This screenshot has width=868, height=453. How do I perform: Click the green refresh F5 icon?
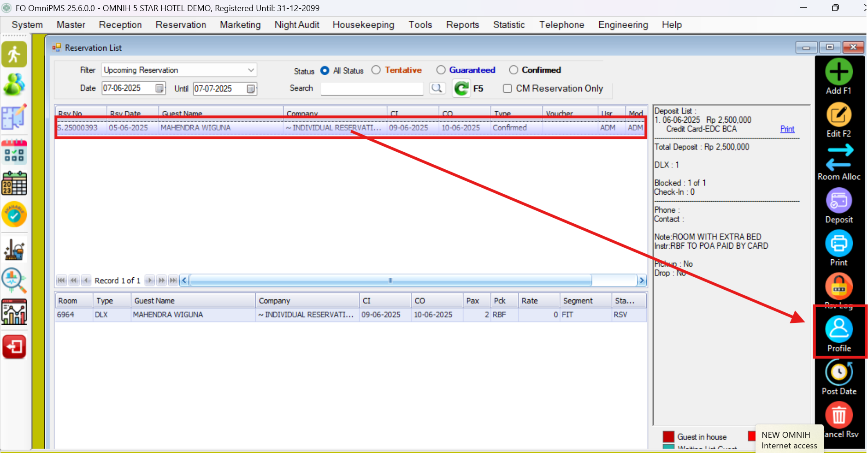click(x=461, y=88)
